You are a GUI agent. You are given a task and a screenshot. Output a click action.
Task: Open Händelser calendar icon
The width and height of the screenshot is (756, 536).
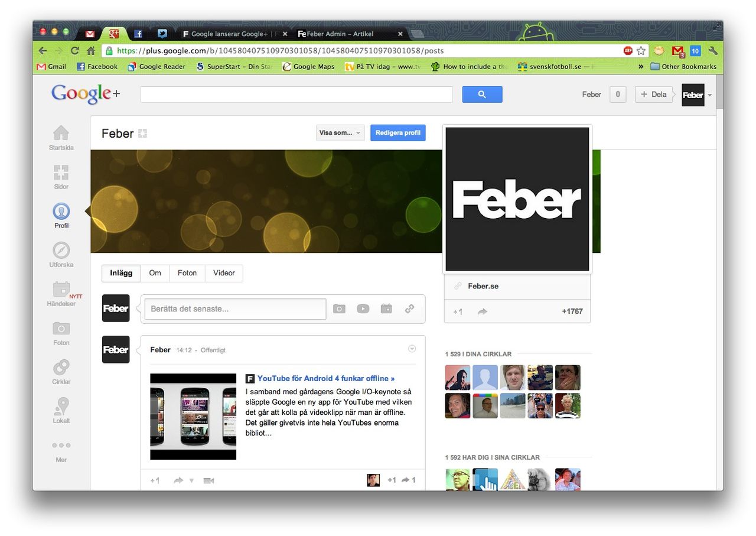click(61, 289)
